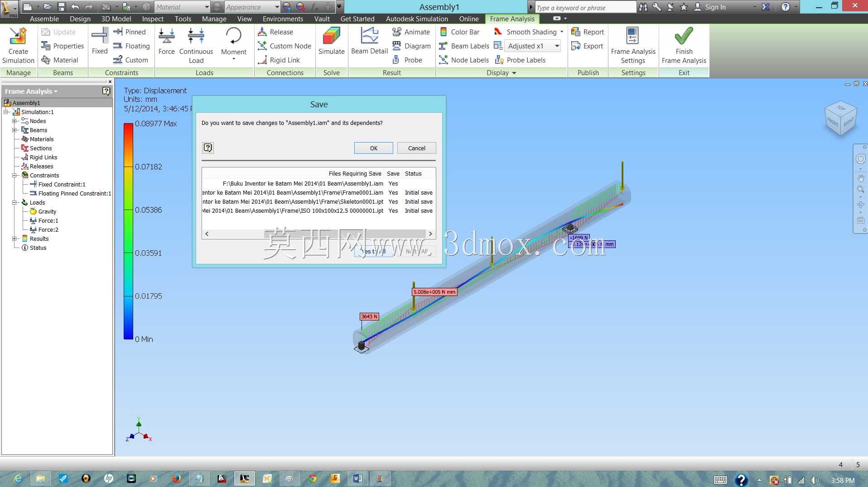Open Frame Analysis Settings
This screenshot has height=487, width=868.
click(633, 45)
